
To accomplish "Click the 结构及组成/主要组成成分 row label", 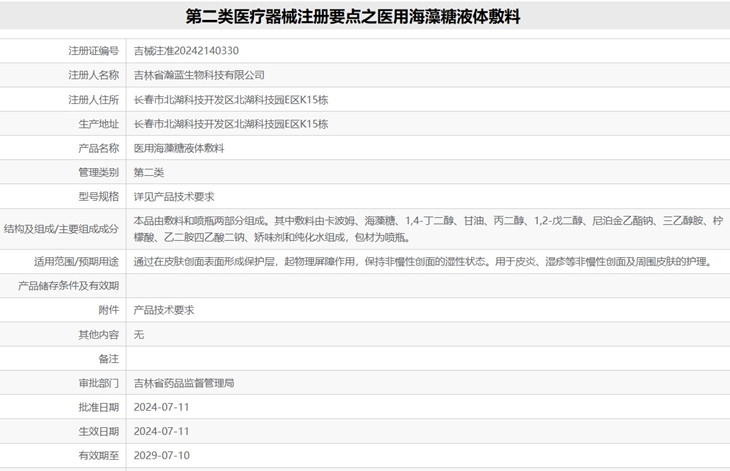I will (62, 229).
